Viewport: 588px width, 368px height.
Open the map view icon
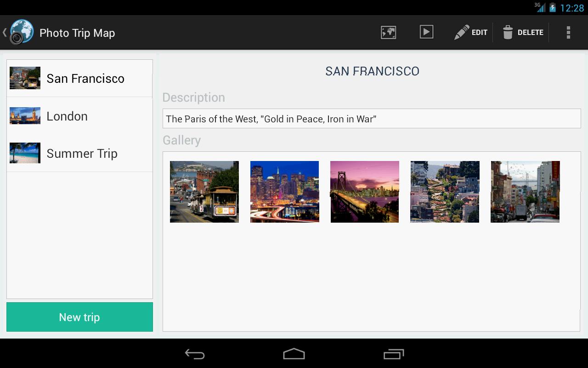[x=388, y=32]
